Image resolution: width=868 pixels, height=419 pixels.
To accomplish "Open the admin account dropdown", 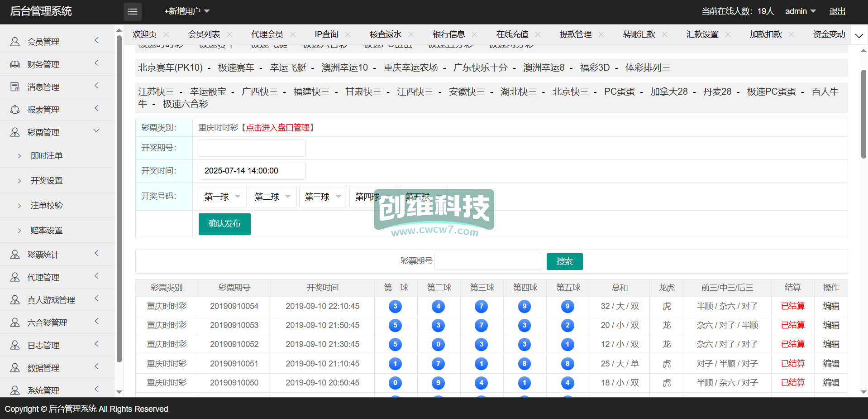I will click(x=800, y=11).
